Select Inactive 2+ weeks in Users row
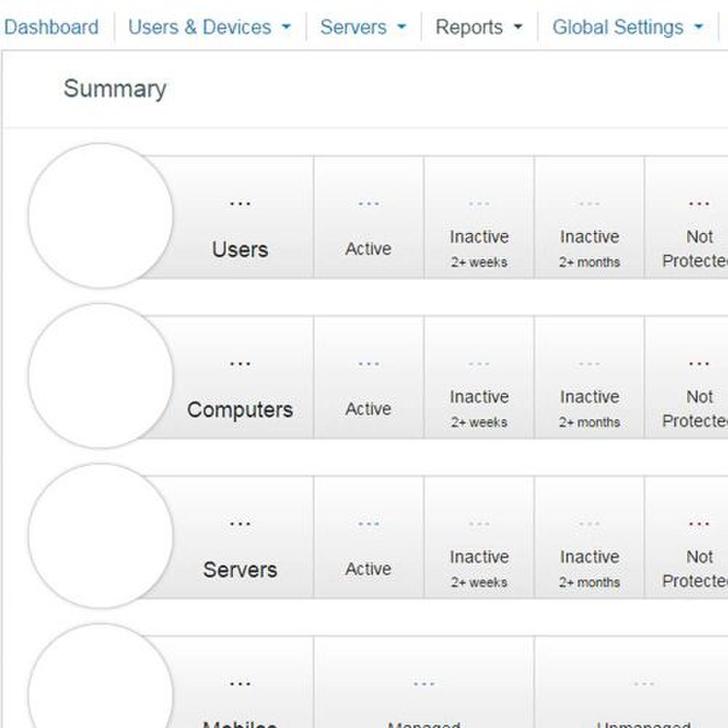Image resolution: width=728 pixels, height=728 pixels. click(479, 217)
